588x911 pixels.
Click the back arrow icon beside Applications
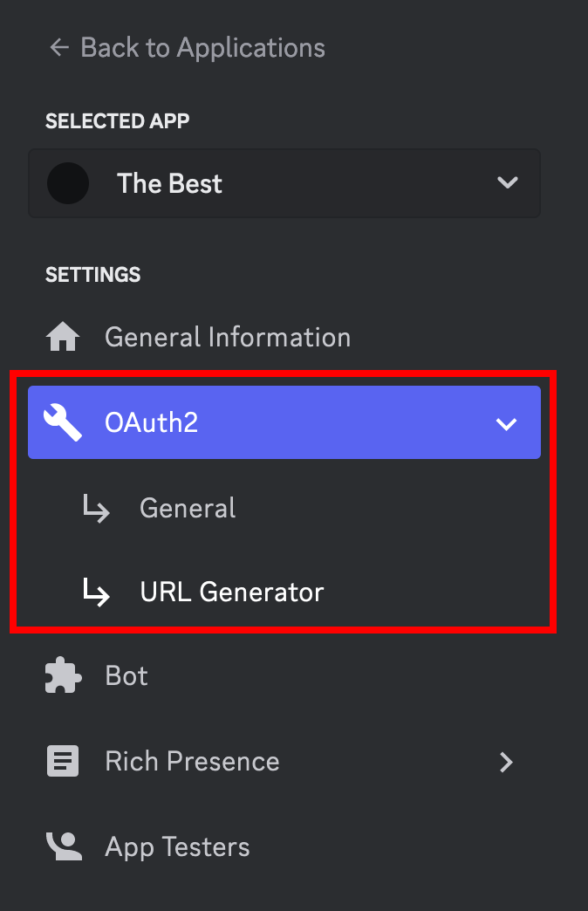click(x=59, y=48)
